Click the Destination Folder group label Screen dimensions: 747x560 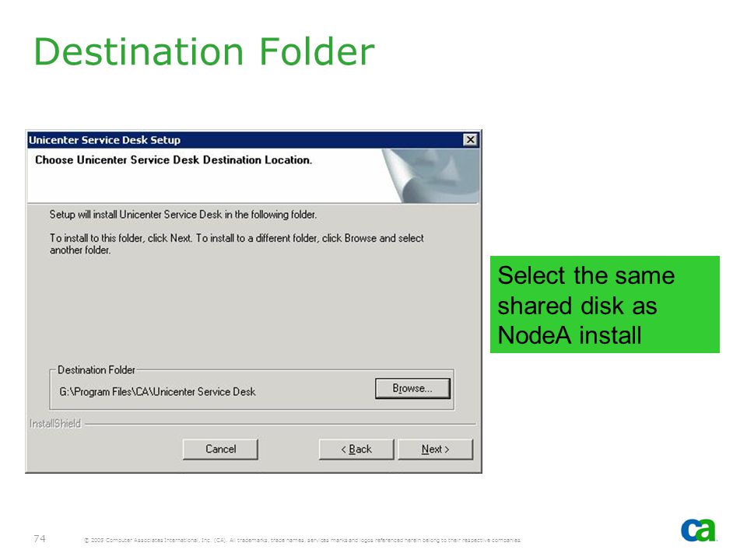96,370
